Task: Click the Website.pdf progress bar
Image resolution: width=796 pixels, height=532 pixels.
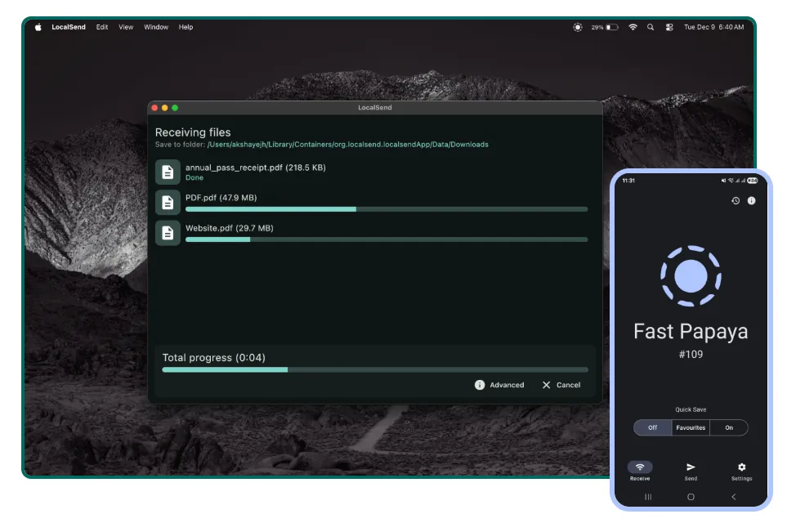Action: [x=387, y=239]
